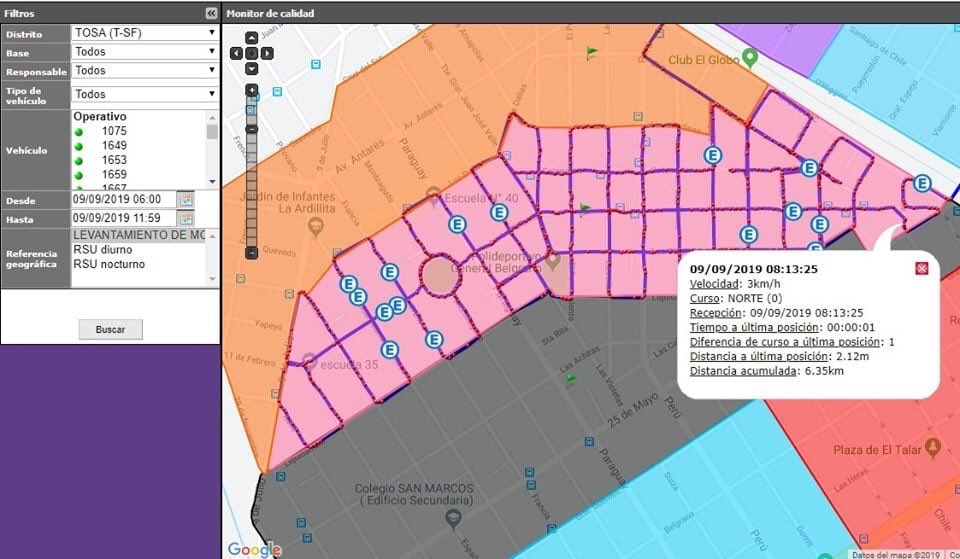Pan the map down with arrow control
This screenshot has height=559, width=960.
[252, 68]
